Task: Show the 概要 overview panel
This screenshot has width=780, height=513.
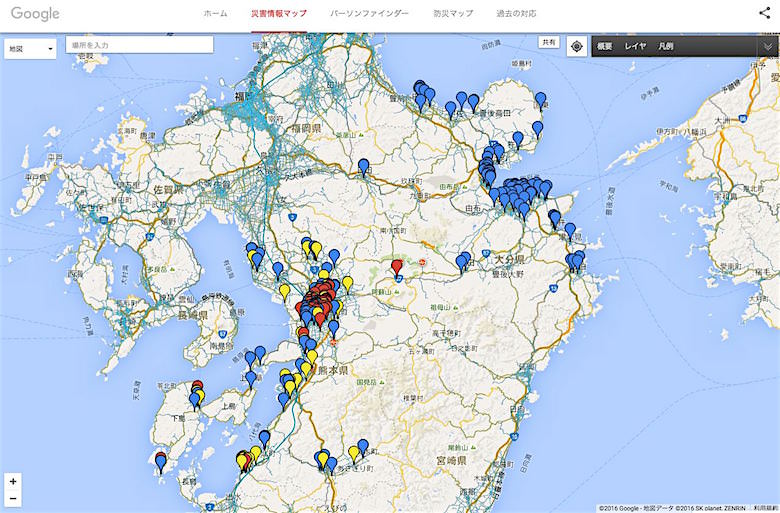Action: click(x=605, y=46)
